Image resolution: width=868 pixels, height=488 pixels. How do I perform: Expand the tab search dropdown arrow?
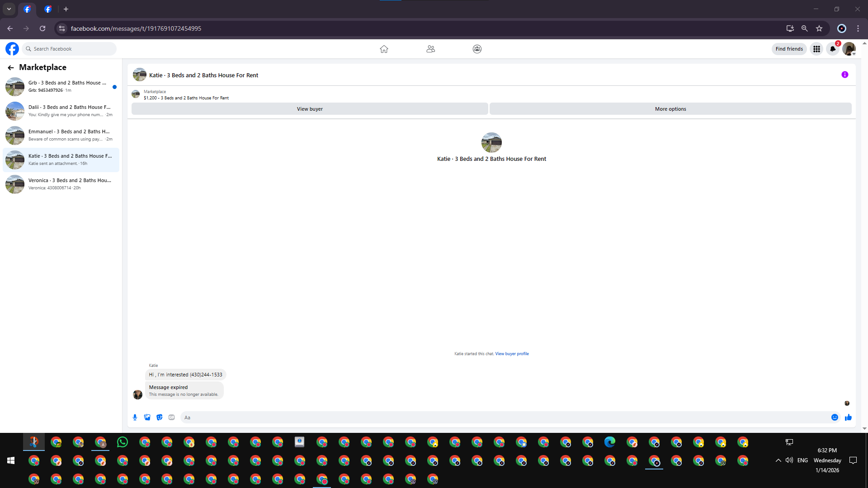[x=9, y=9]
